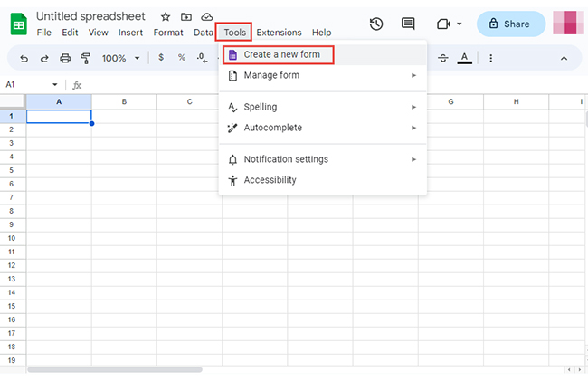Select row 1 header
The height and width of the screenshot is (381, 588).
[12, 116]
